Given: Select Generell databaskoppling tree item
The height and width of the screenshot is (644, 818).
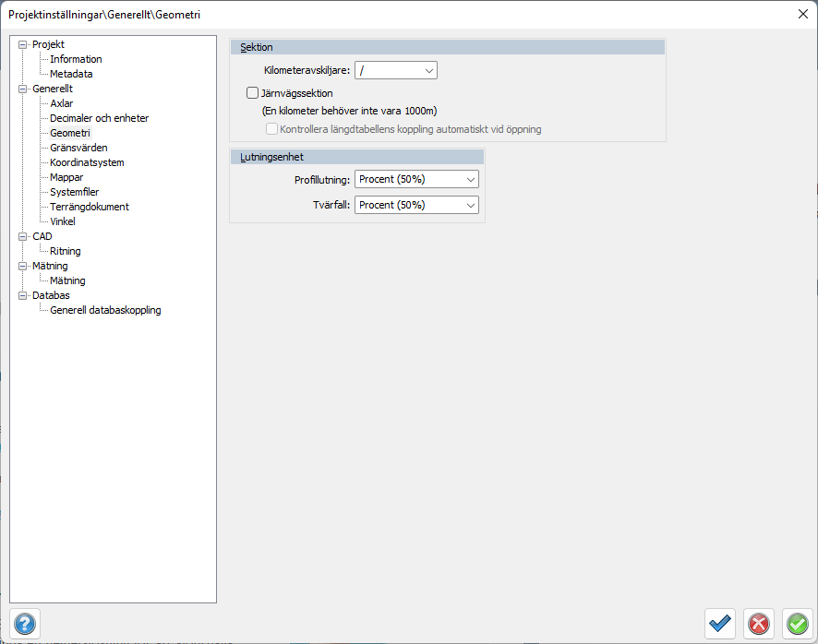Looking at the screenshot, I should point(105,310).
